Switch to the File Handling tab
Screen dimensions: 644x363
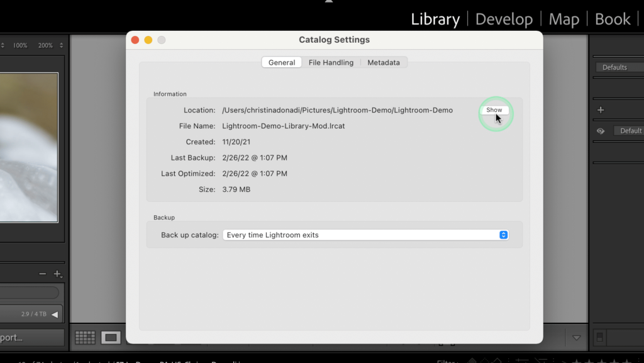click(x=331, y=62)
